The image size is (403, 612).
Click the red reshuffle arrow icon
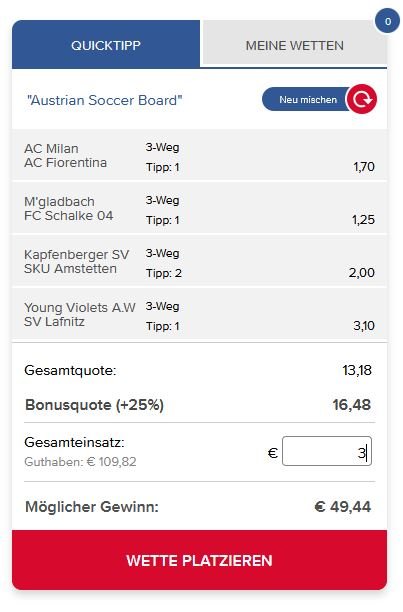(362, 99)
